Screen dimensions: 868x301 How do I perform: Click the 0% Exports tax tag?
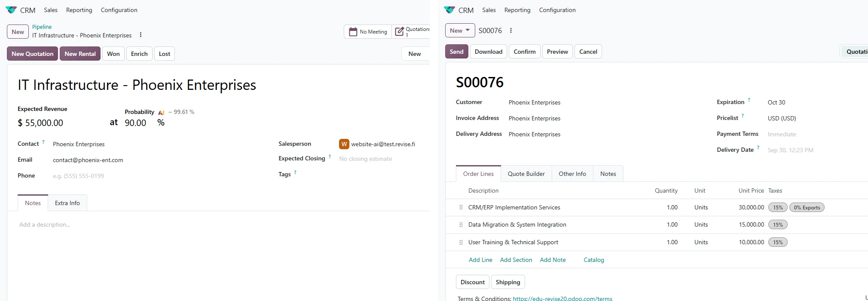(x=807, y=207)
